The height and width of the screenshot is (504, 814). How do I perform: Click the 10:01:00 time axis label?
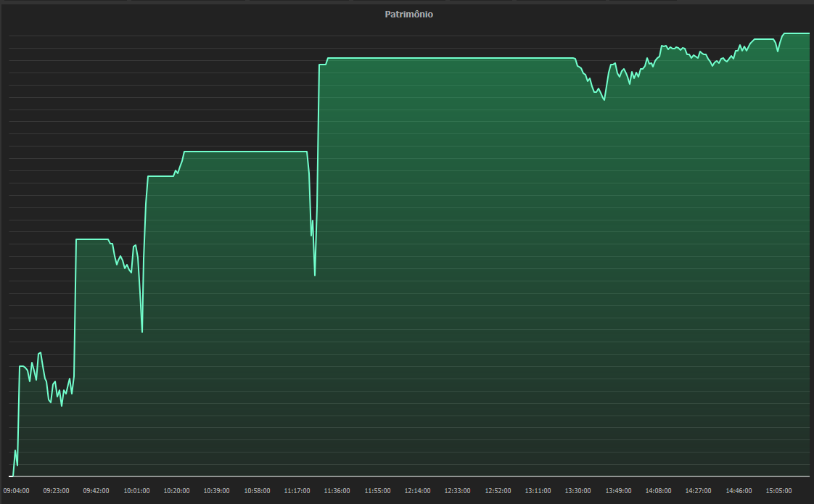coord(136,490)
